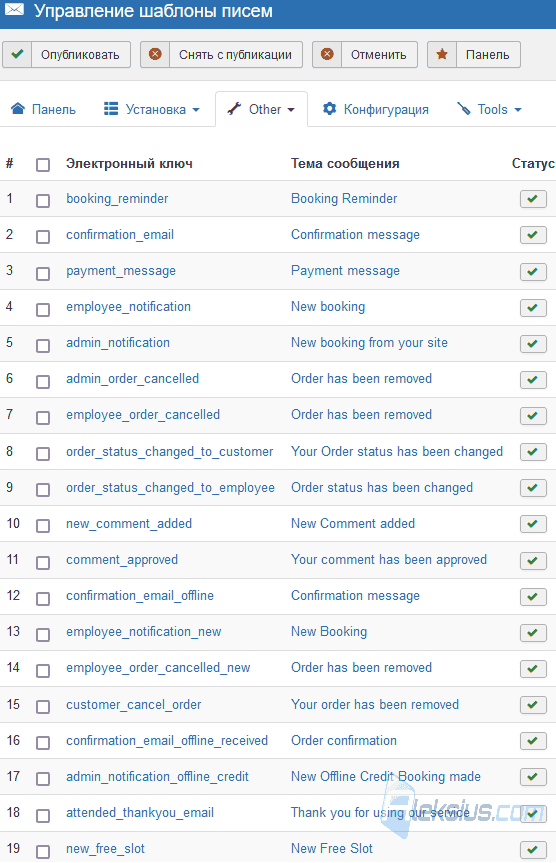Click the green checkmark icon on Опубликовать
Viewport: 556px width, 863px height.
click(17, 54)
